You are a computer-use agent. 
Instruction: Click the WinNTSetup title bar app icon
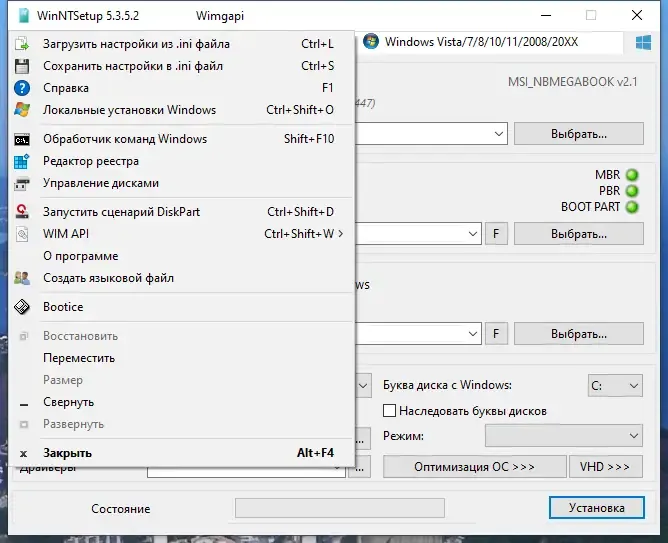24,16
